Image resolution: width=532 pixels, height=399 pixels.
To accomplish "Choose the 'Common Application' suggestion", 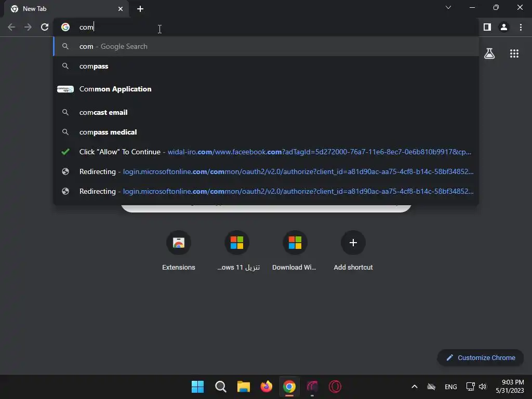I will (x=266, y=89).
